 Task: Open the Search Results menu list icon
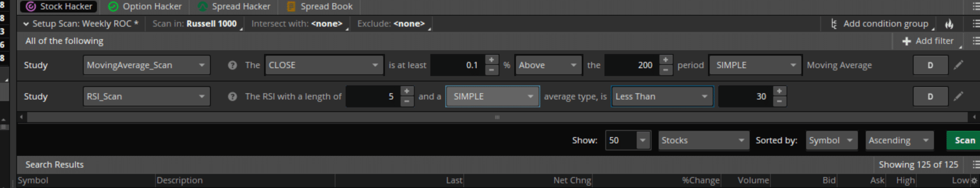[x=975, y=164]
